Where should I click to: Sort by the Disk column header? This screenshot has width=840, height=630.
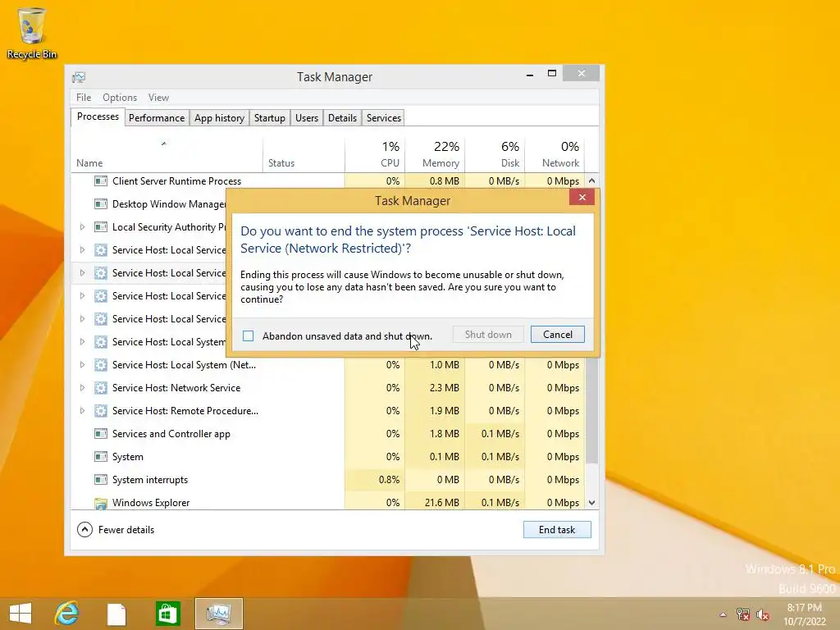(x=495, y=155)
